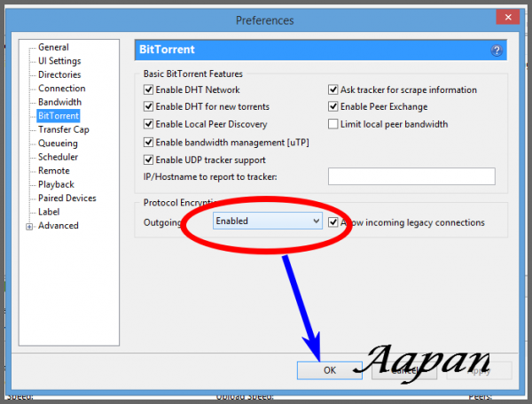This screenshot has width=532, height=404.
Task: Select Paired Devices category
Action: [x=67, y=198]
